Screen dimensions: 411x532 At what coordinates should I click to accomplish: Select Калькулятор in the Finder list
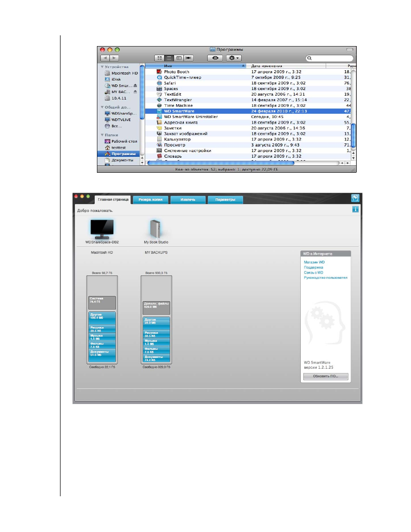(x=248, y=139)
